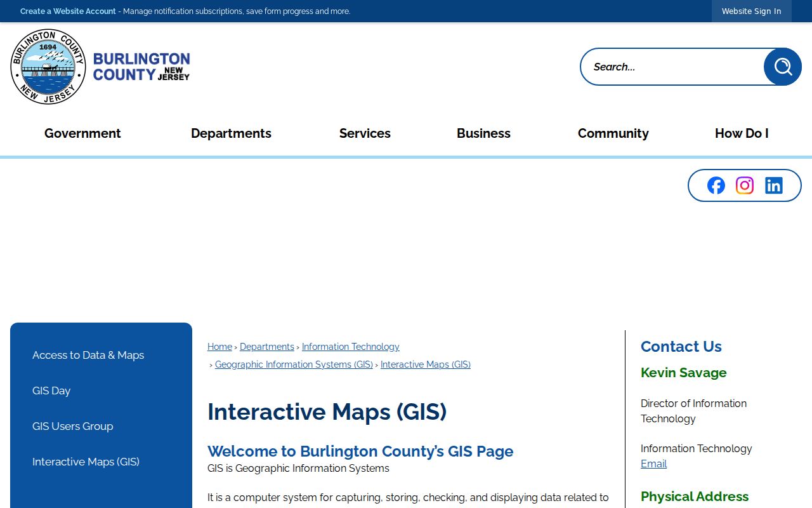Focus the Search text field
Viewport: 812px width, 508px height.
point(672,67)
